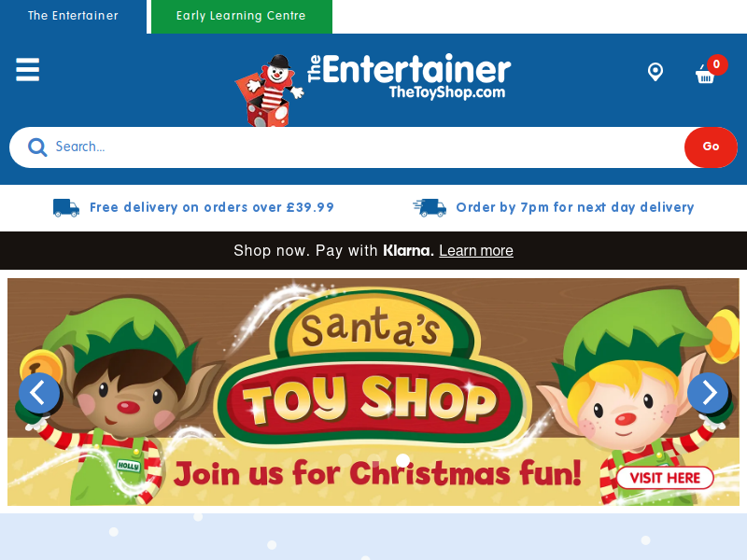The width and height of the screenshot is (747, 560).
Task: Select the white carousel indicator dot
Action: coord(403,460)
